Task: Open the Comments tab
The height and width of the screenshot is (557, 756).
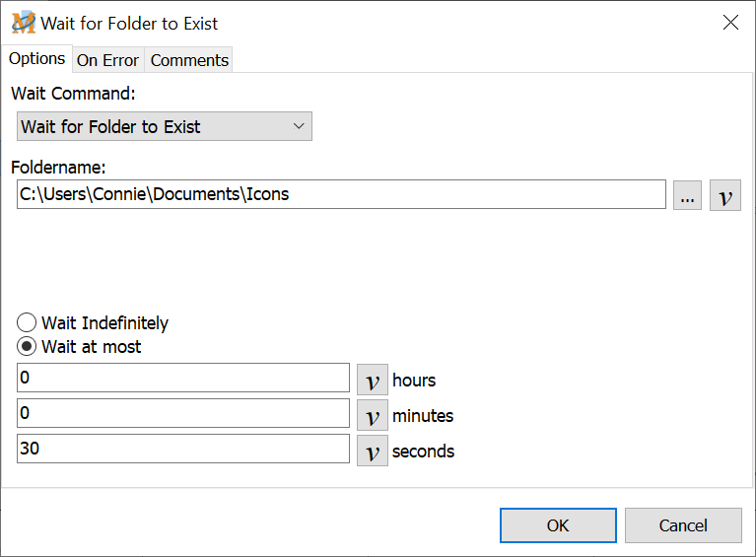Action: (189, 60)
